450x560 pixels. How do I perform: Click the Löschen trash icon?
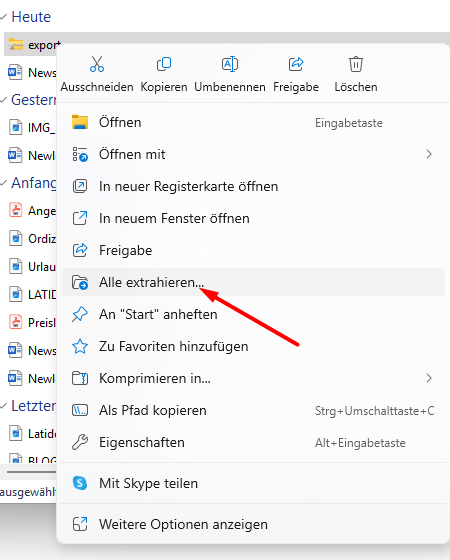tap(356, 64)
